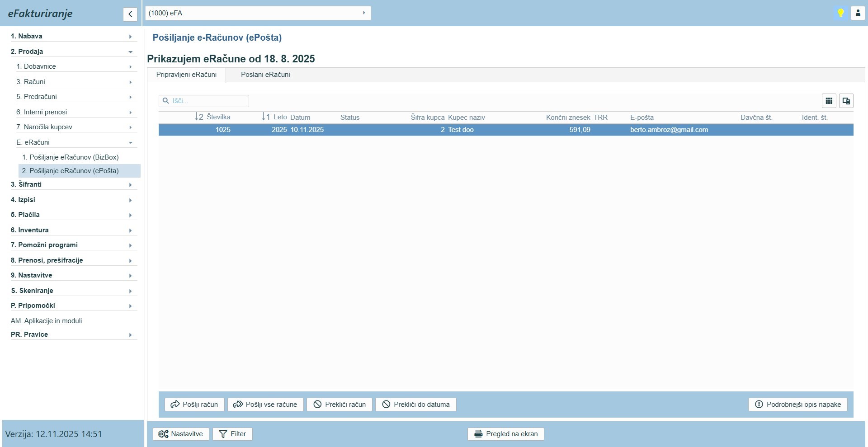This screenshot has height=447, width=868.
Task: Open Nastavitve with the gear icon
Action: (x=181, y=434)
